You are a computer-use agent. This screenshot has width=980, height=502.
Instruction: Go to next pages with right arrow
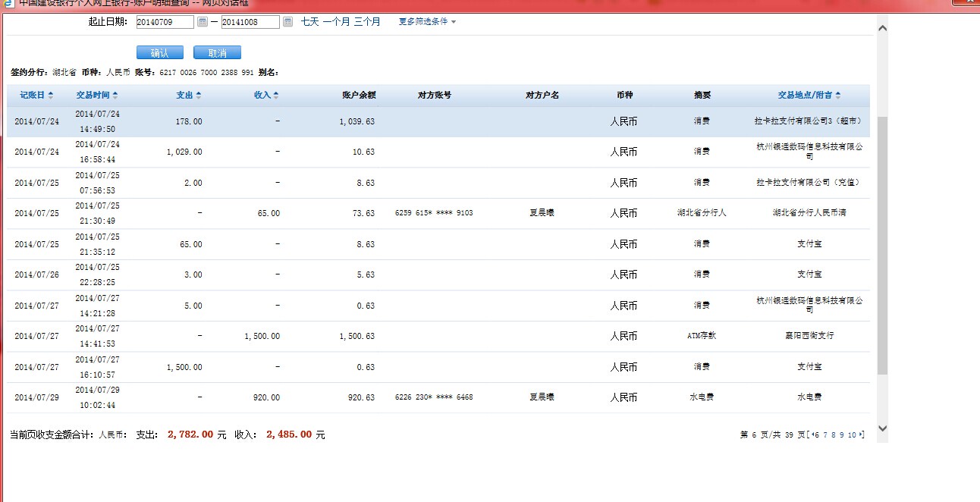pos(861,435)
